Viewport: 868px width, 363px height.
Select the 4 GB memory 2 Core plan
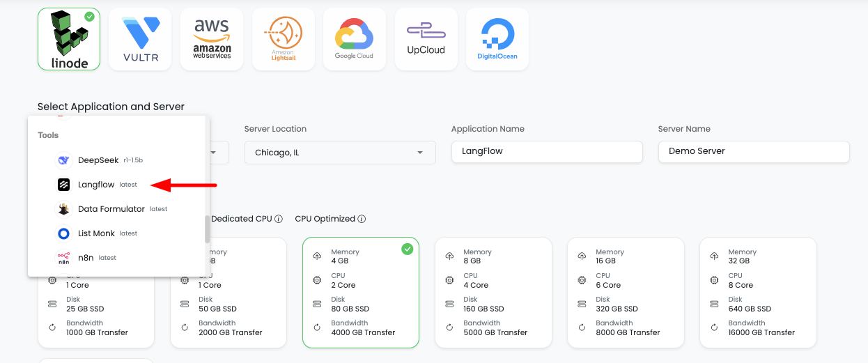click(x=360, y=292)
